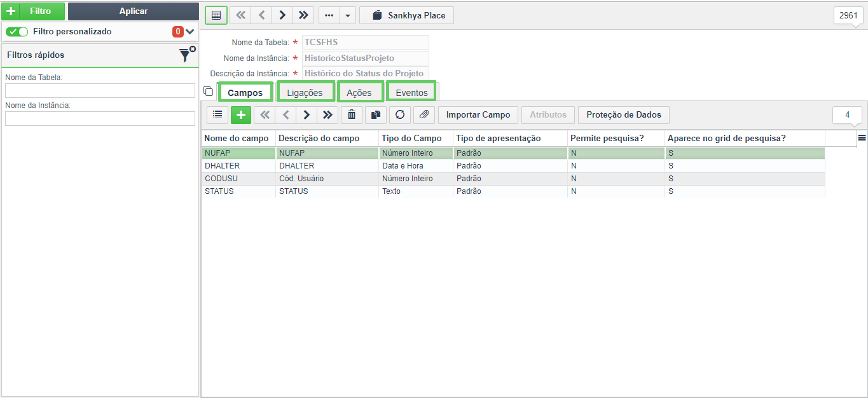The height and width of the screenshot is (398, 868).
Task: Sort by Descrição do campo column header
Action: click(x=327, y=139)
